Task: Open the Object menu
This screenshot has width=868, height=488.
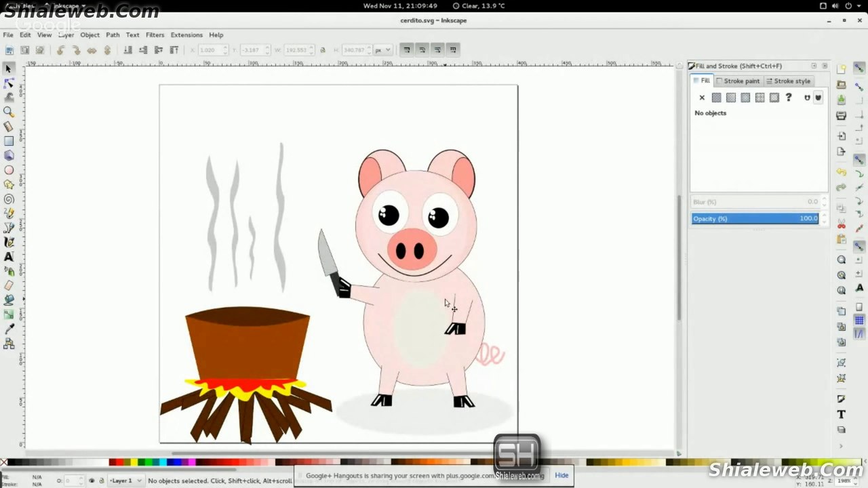Action: pos(90,35)
